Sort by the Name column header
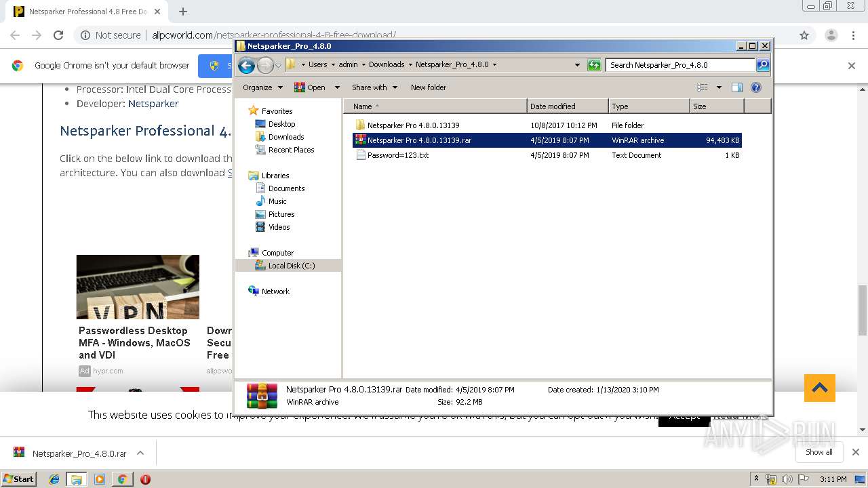The width and height of the screenshot is (868, 488). (435, 106)
